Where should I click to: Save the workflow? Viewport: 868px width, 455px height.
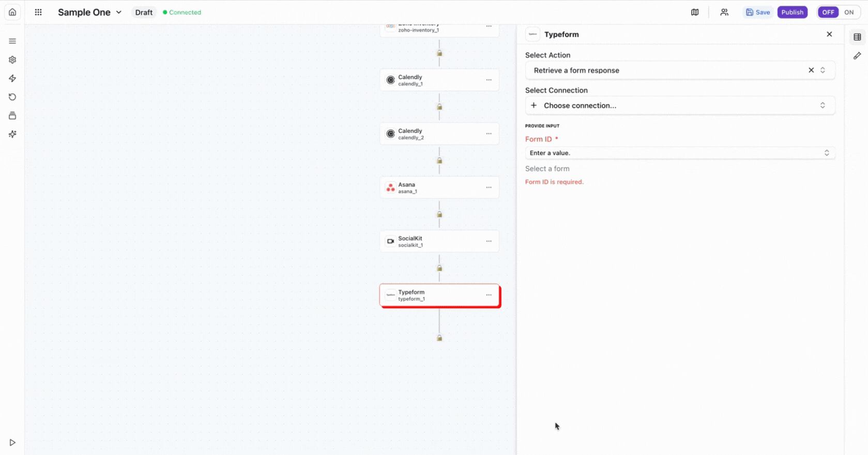coord(758,12)
